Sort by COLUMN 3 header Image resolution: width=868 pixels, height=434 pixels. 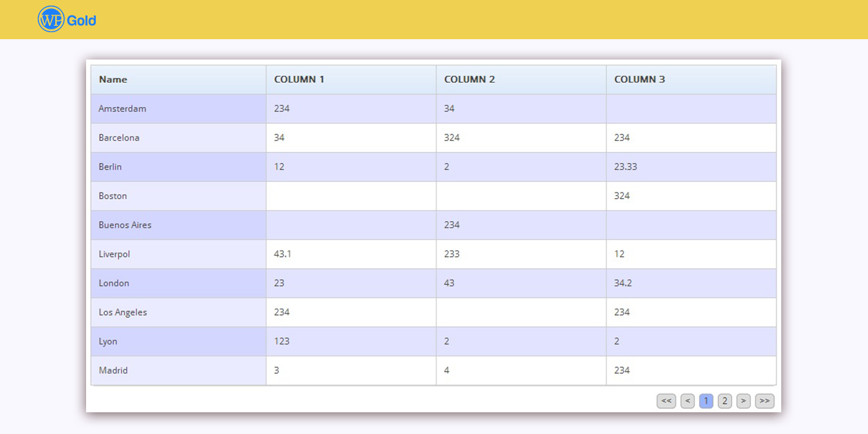pos(639,80)
